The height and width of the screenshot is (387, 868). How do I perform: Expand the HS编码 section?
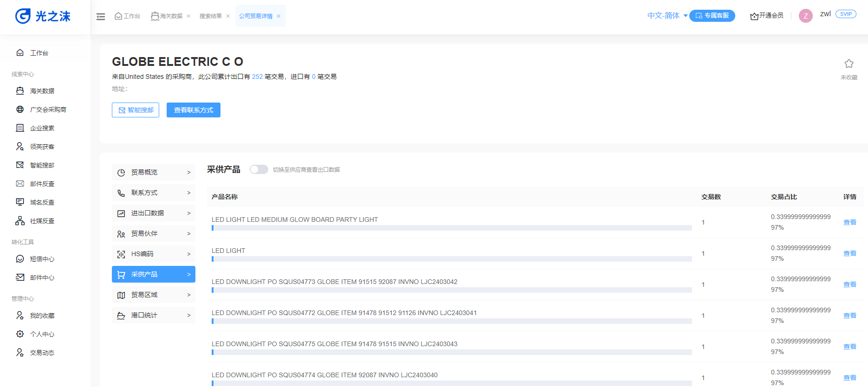[153, 254]
